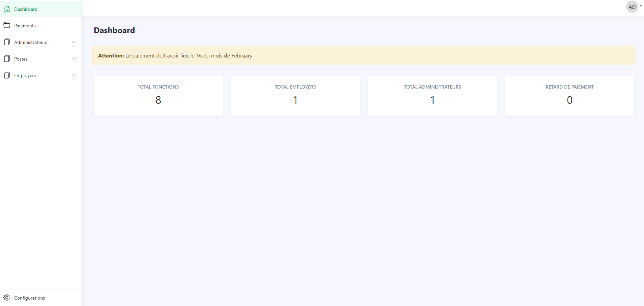Go to Configurations at the sidebar bottom
This screenshot has height=306, width=644.
coord(29,298)
